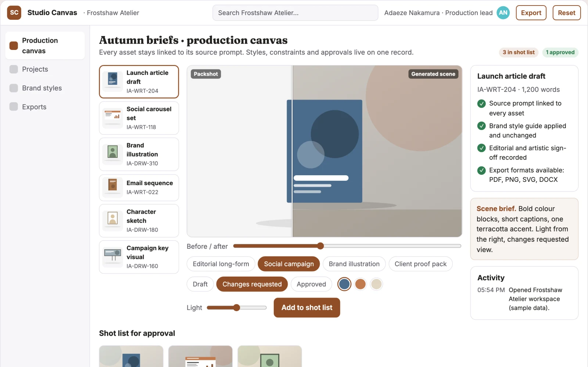Click the 3 in shot list badge
The image size is (588, 367).
[x=519, y=52]
